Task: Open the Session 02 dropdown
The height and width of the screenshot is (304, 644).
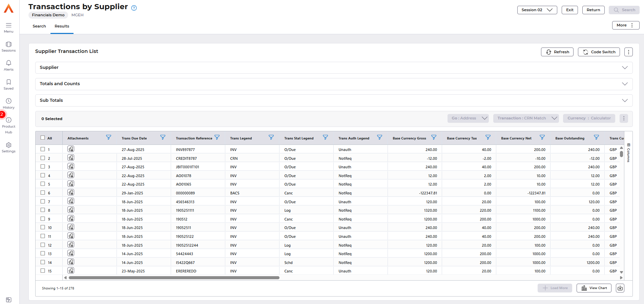Action: [537, 10]
